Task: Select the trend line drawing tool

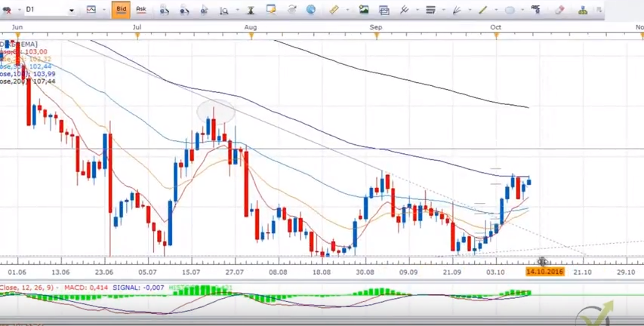Action: pos(483,10)
